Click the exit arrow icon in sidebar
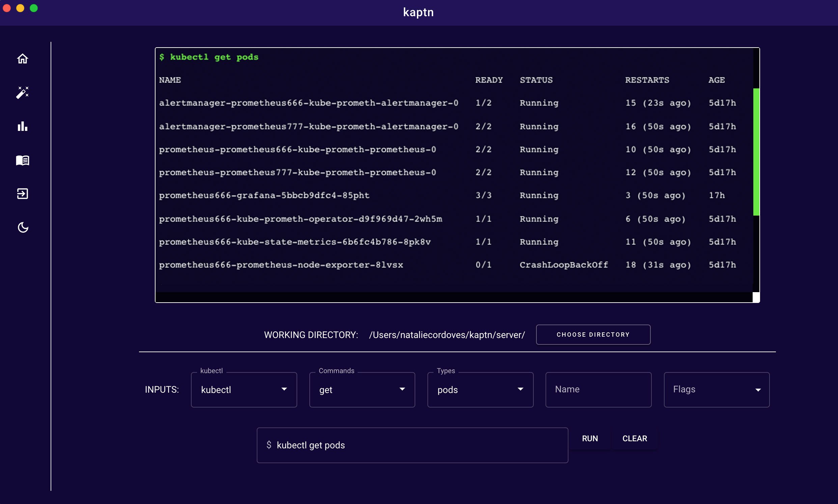Image resolution: width=838 pixels, height=504 pixels. click(x=22, y=194)
